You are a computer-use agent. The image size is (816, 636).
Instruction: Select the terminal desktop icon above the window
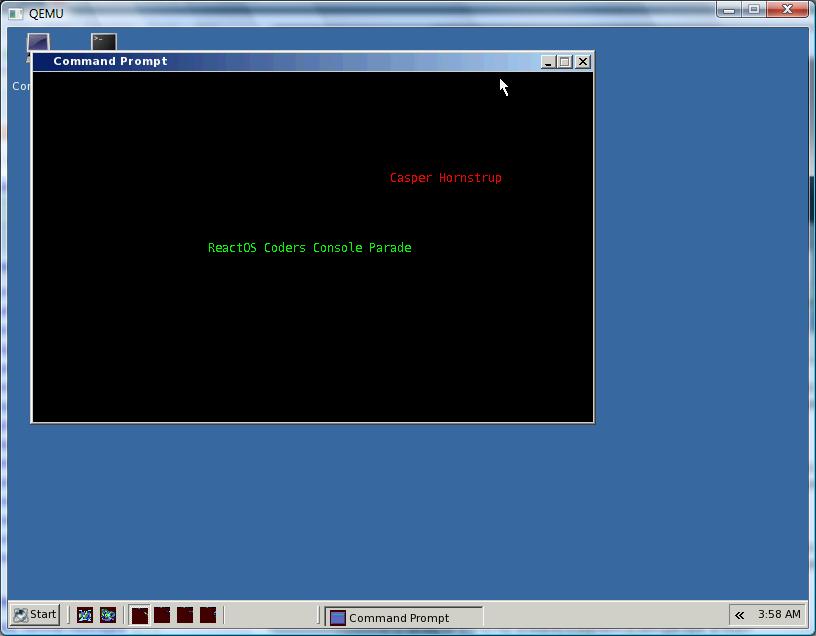coord(103,42)
